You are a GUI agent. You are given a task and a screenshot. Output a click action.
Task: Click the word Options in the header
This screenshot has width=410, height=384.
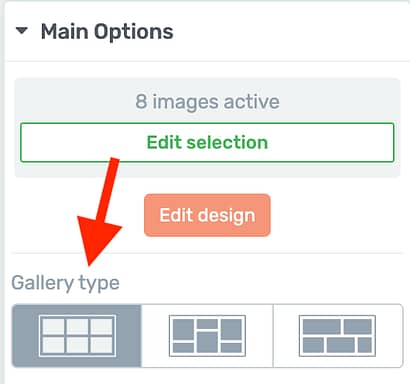point(134,32)
